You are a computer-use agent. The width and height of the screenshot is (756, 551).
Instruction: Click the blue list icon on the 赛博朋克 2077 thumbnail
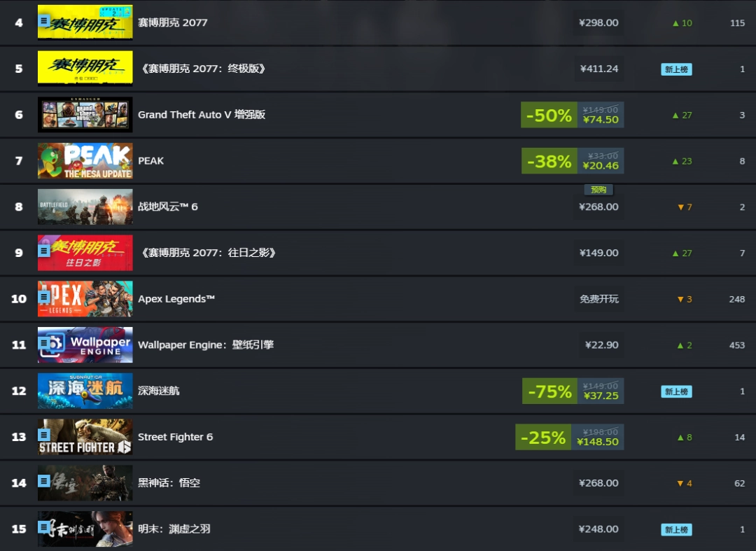point(44,22)
